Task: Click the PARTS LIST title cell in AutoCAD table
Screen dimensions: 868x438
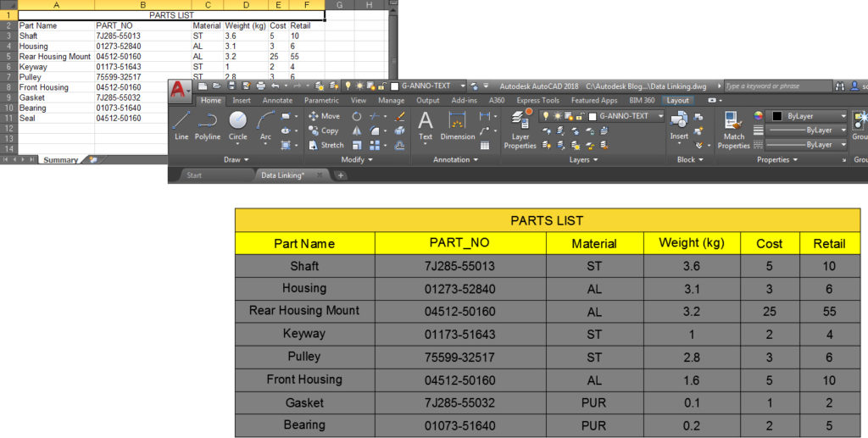Action: tap(548, 220)
